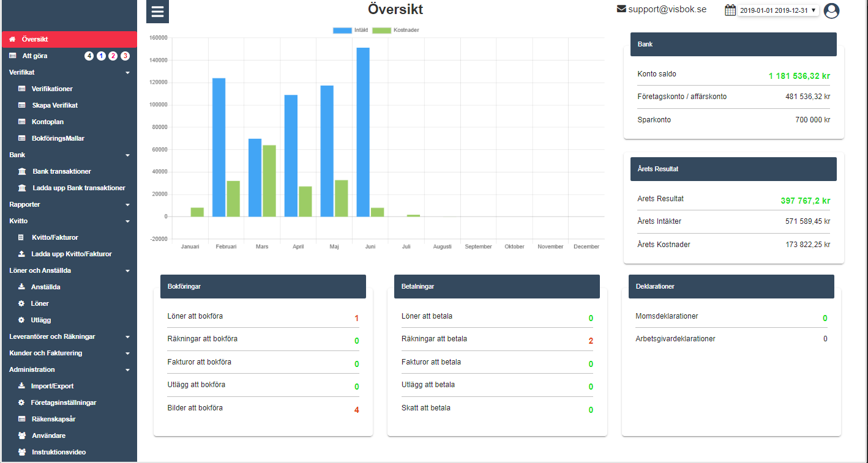This screenshot has height=463, width=868.
Task: Click the support@visbok.se email link
Action: [x=667, y=9]
